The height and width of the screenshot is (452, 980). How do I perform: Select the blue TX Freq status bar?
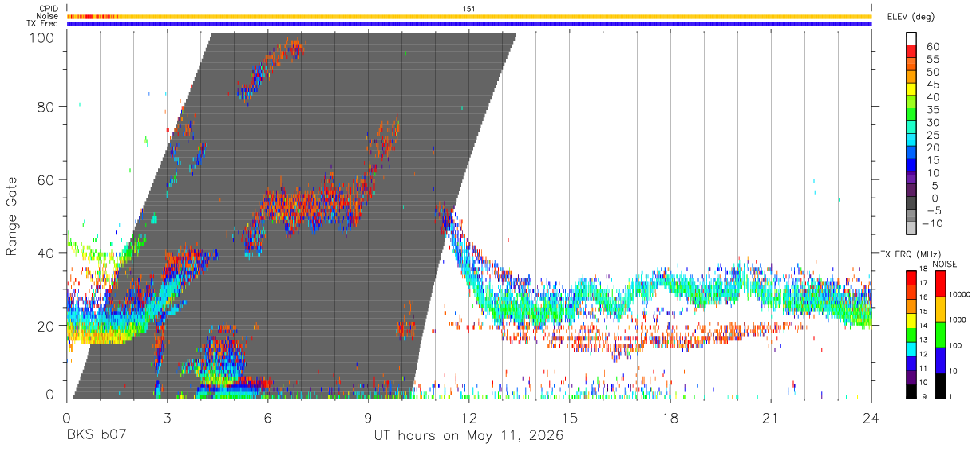469,24
